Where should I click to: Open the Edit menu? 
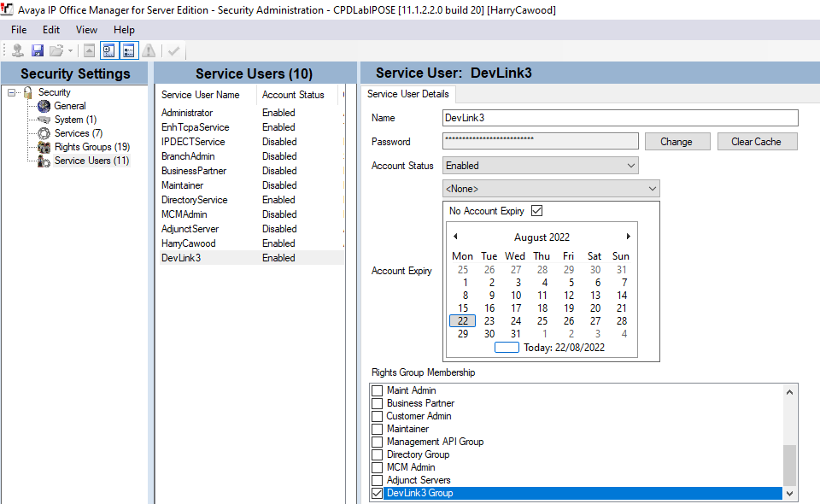pos(51,30)
